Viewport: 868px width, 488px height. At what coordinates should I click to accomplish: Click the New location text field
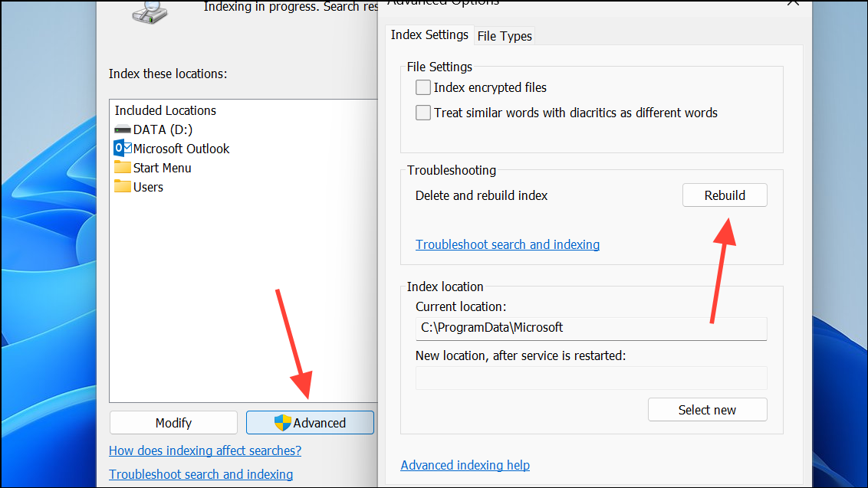[591, 378]
